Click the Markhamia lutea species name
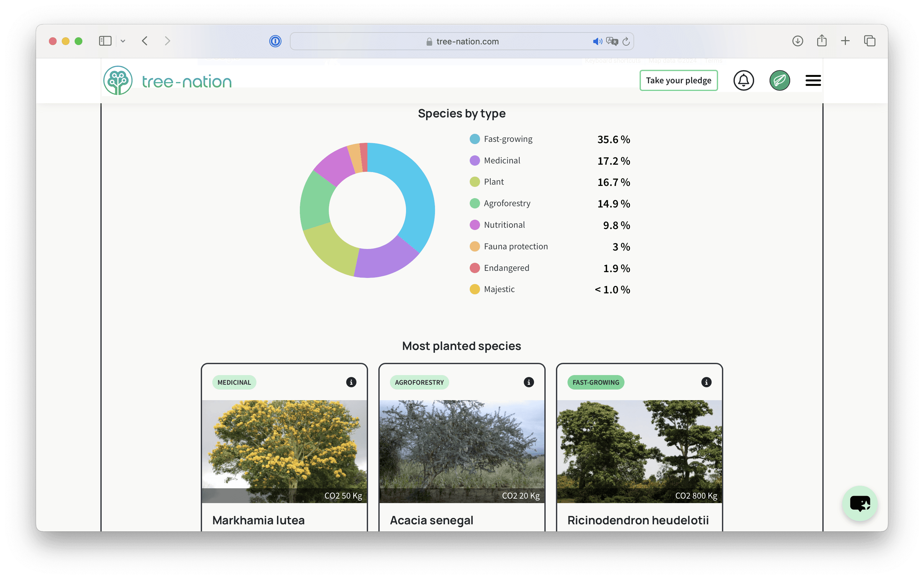The image size is (924, 579). (x=258, y=520)
